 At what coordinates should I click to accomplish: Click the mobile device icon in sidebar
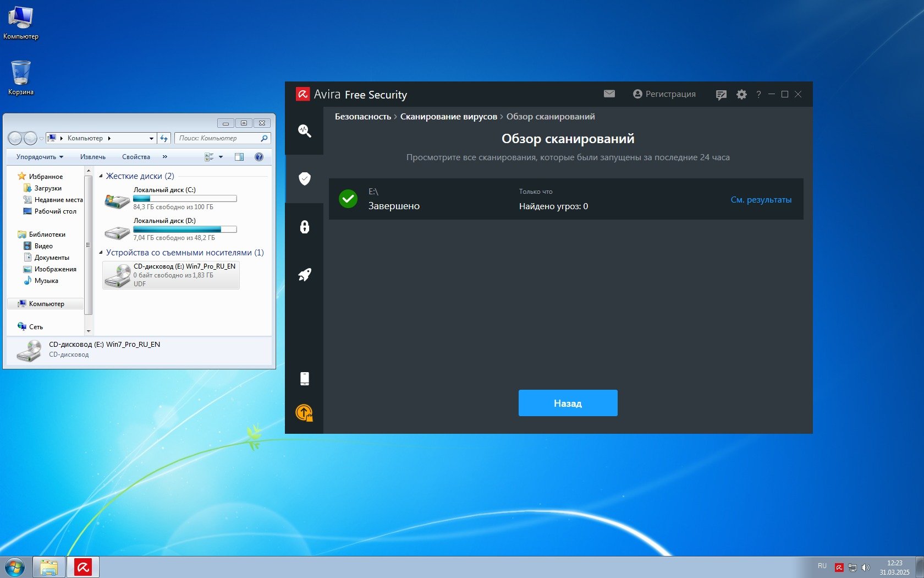click(x=304, y=378)
